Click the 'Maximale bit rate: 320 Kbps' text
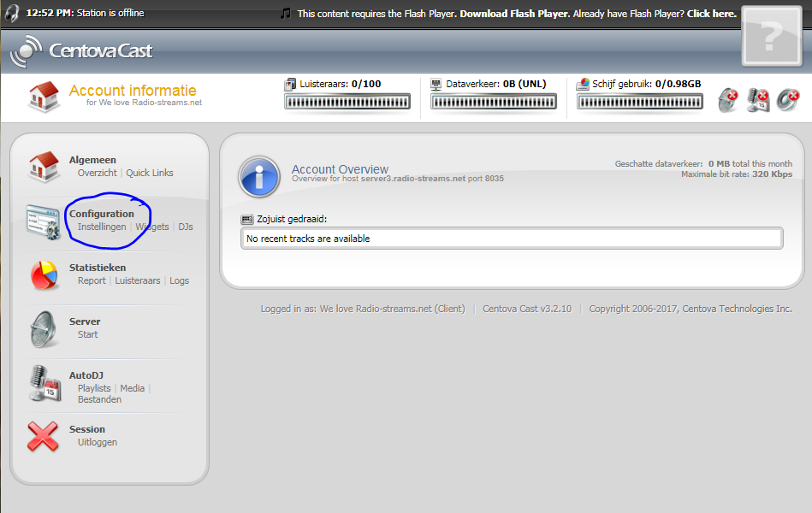Screen dimensions: 812x513 [x=737, y=174]
